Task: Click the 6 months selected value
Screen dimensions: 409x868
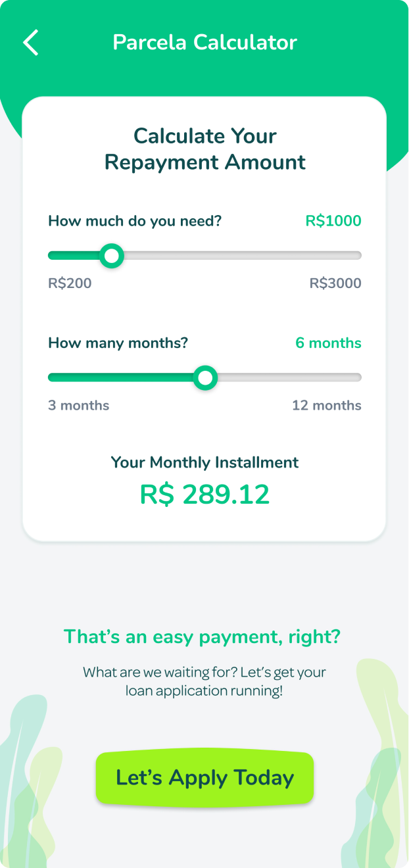Action: pyautogui.click(x=328, y=343)
